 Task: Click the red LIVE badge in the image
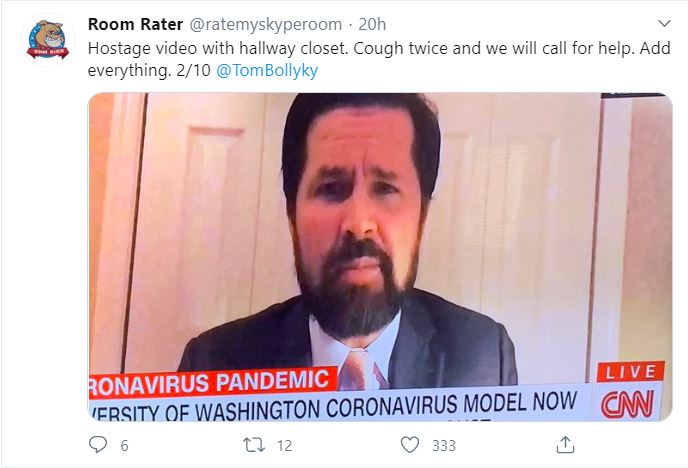click(x=631, y=372)
